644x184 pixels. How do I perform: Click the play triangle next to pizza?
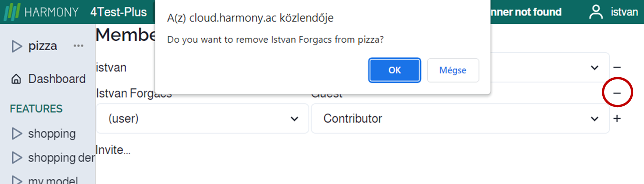click(16, 46)
